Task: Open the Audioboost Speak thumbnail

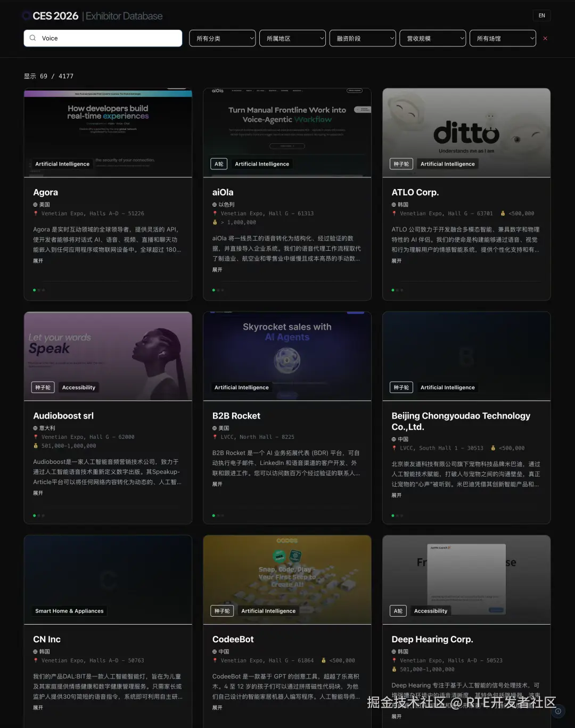Action: click(108, 356)
